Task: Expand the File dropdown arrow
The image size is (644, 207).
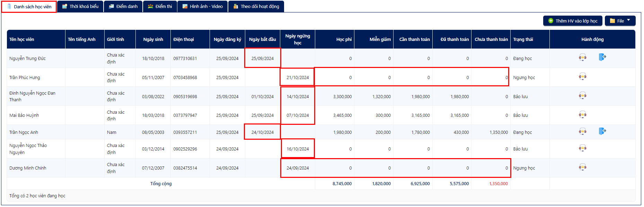Action: pyautogui.click(x=628, y=20)
